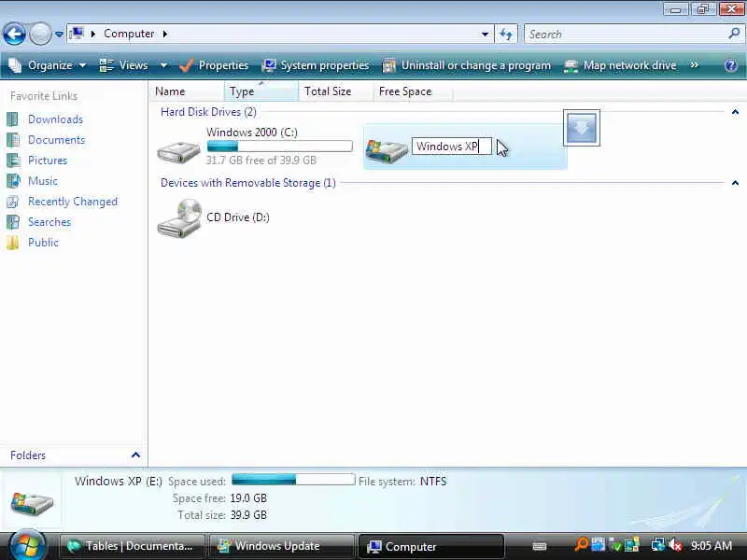Screen dimensions: 747x560
Task: Open Recently Changed favorite link
Action: (x=73, y=202)
